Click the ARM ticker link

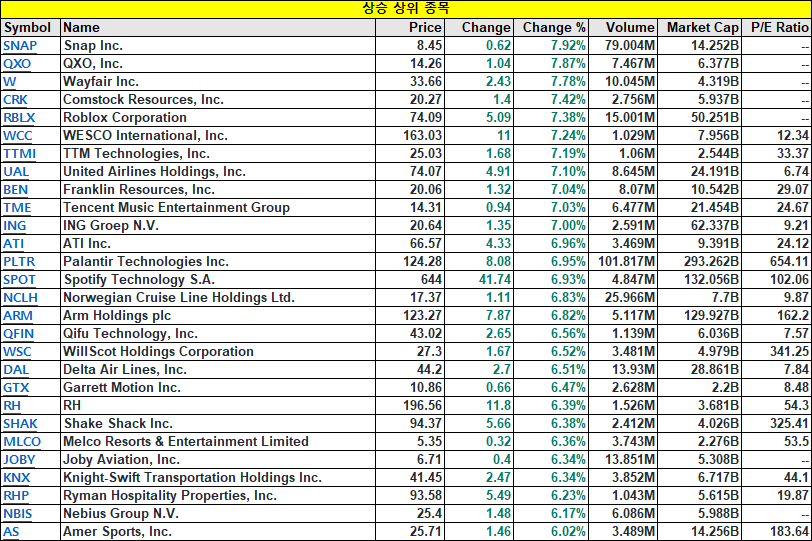pyautogui.click(x=18, y=316)
